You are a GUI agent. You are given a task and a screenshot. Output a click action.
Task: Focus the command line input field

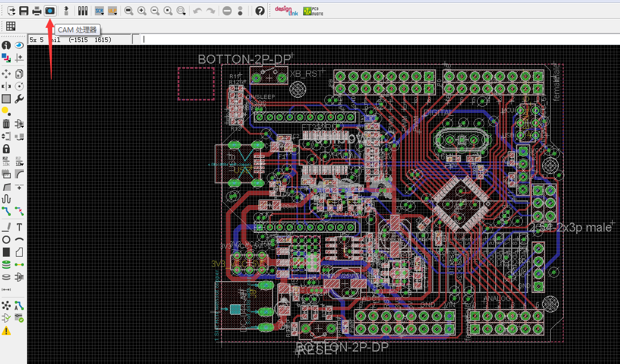[x=380, y=39]
